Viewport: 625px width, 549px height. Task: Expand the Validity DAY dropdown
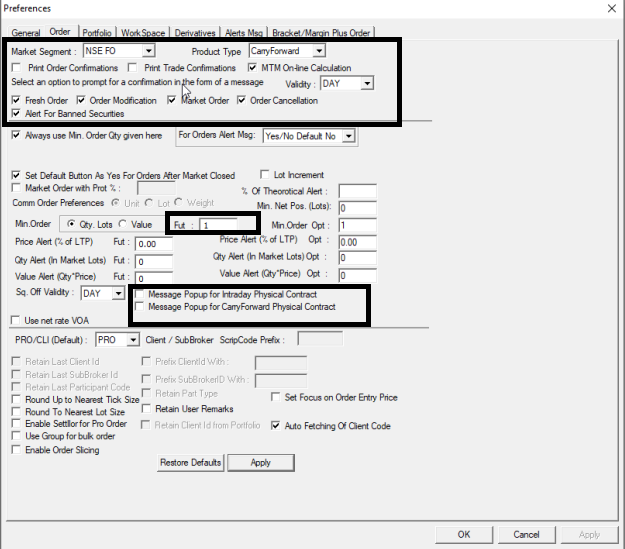367,84
